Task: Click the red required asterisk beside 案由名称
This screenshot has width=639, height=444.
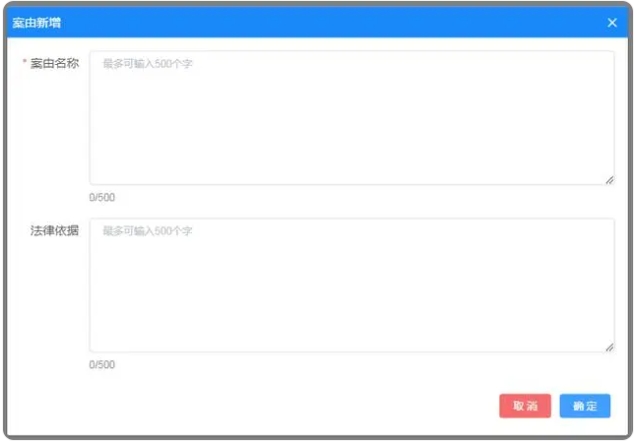Action: [x=24, y=62]
